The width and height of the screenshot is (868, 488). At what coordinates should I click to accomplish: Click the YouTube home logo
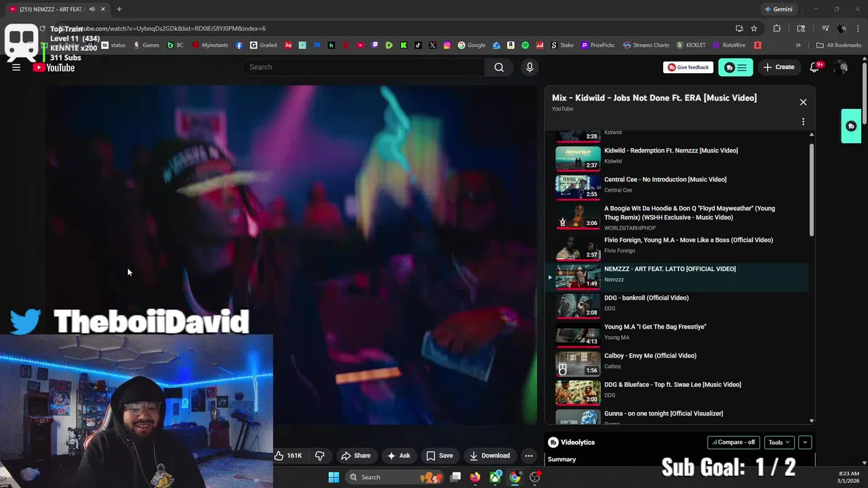54,67
